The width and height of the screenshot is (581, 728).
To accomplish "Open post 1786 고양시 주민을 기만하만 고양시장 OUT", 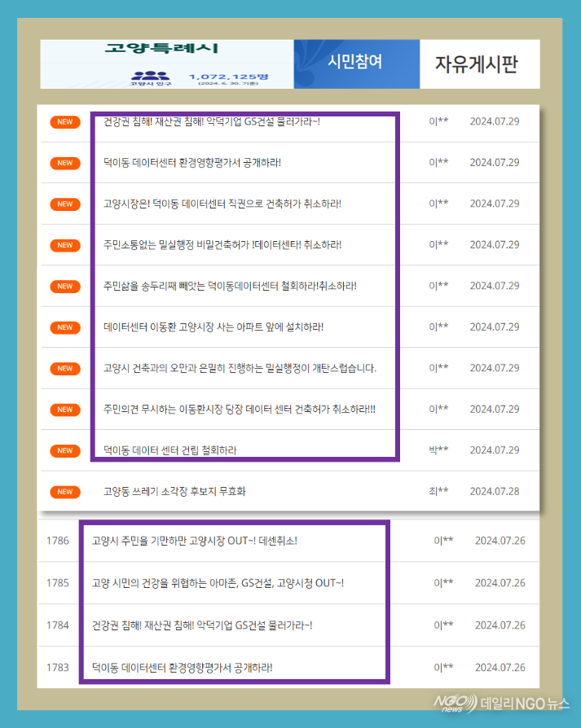I will pyautogui.click(x=195, y=540).
